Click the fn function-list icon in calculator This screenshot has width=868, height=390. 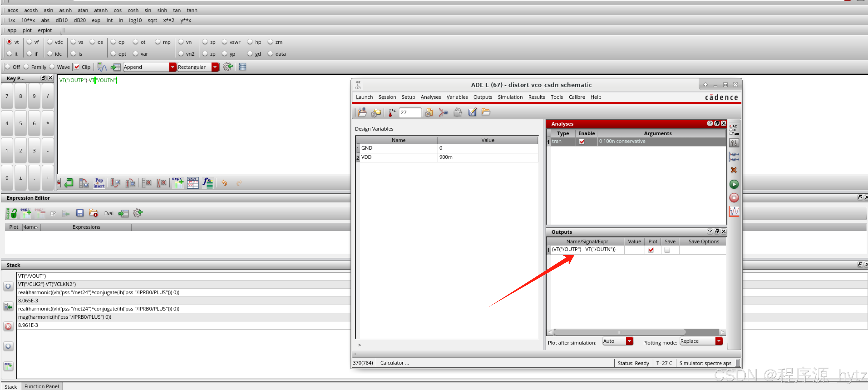(x=208, y=183)
